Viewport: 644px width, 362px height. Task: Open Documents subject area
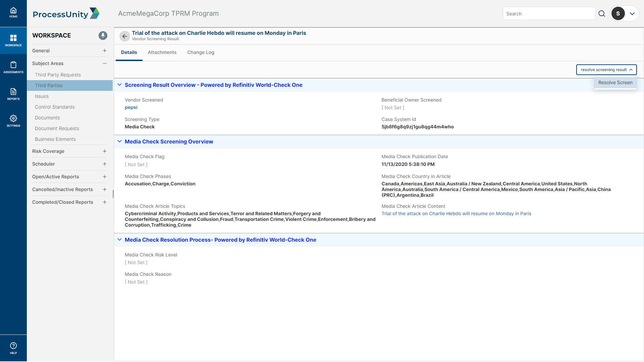coord(47,118)
